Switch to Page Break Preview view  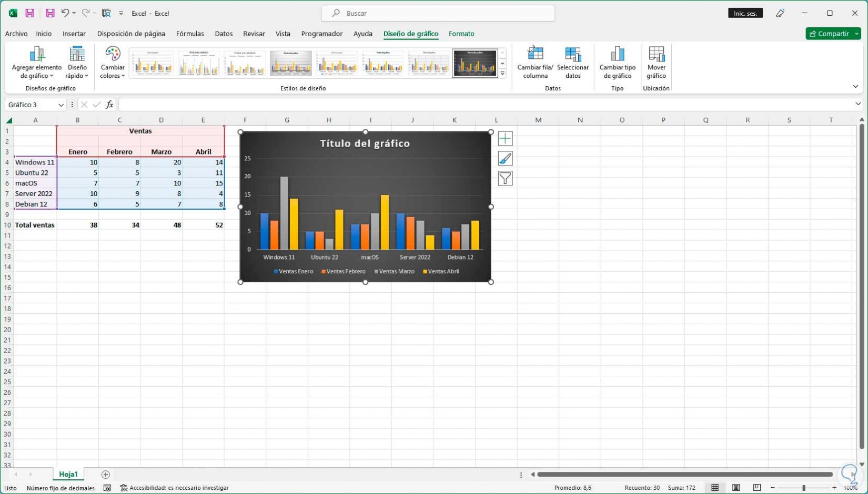tap(757, 488)
